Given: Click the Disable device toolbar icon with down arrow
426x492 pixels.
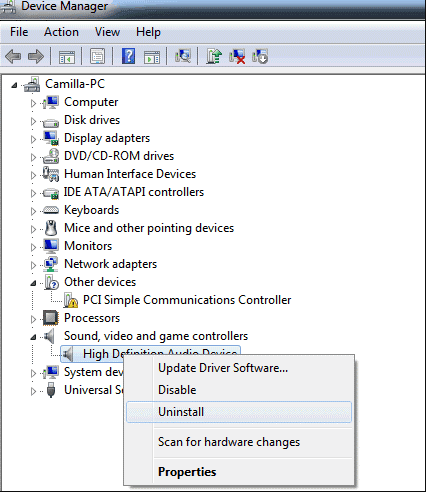Looking at the screenshot, I should pyautogui.click(x=260, y=56).
